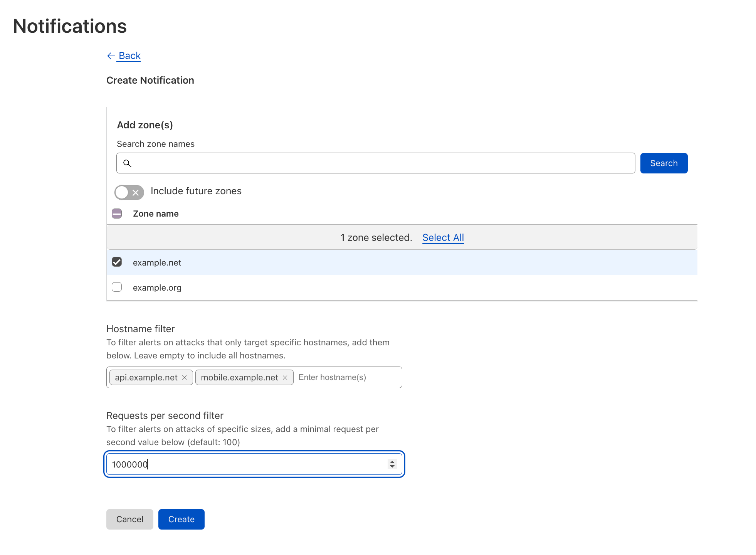Click the Hostname filter heading
756x555 pixels.
(141, 329)
